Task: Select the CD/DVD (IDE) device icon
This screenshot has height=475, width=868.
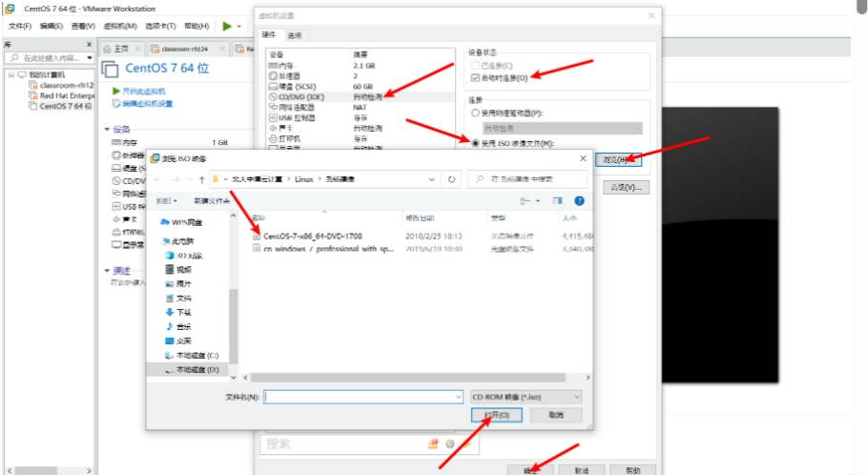Action: [x=273, y=97]
